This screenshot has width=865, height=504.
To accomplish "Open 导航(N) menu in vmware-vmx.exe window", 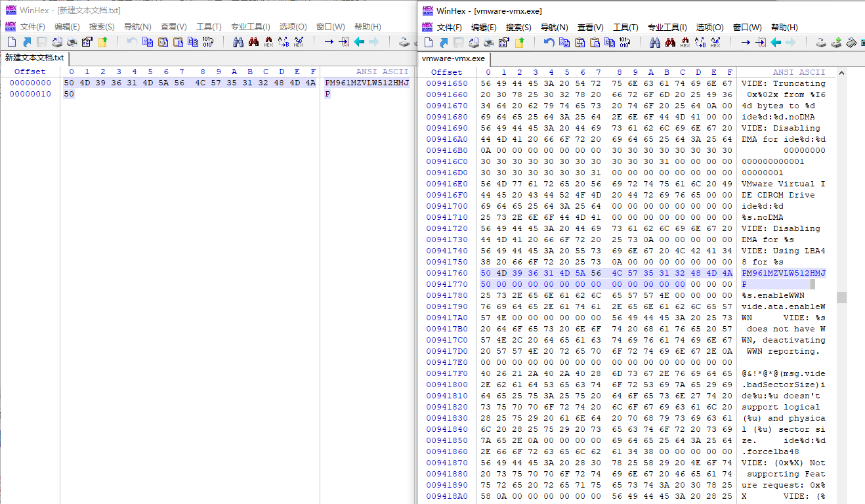I will tap(554, 28).
